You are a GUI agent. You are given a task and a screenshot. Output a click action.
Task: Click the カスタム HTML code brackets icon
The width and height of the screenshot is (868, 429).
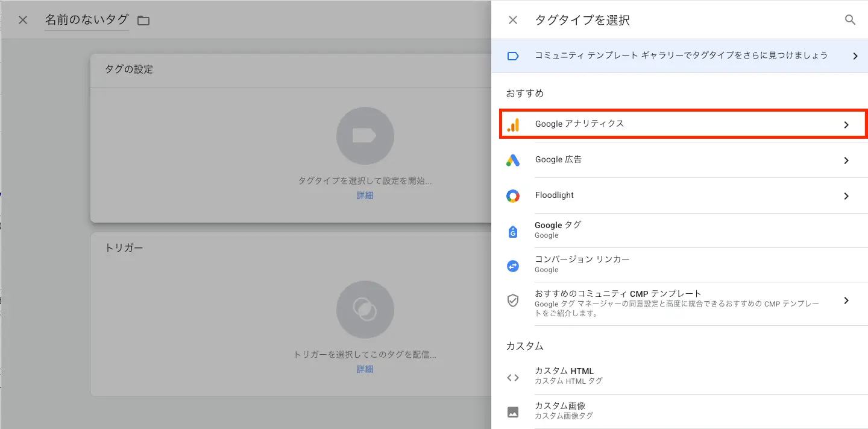pyautogui.click(x=513, y=378)
